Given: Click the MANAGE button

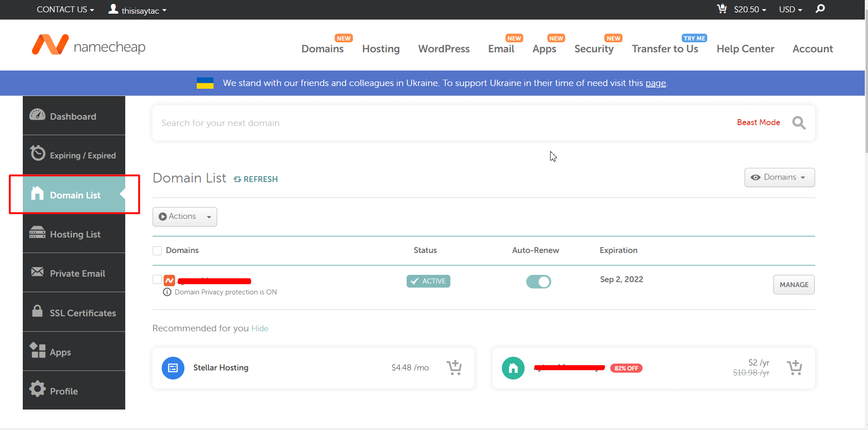Looking at the screenshot, I should [x=794, y=285].
